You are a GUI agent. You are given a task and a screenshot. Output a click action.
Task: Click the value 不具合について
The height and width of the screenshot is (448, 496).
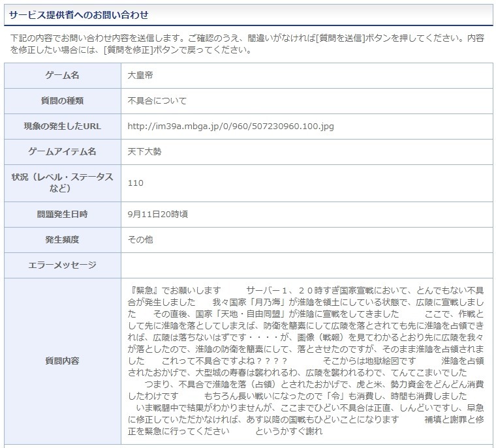tap(157, 100)
